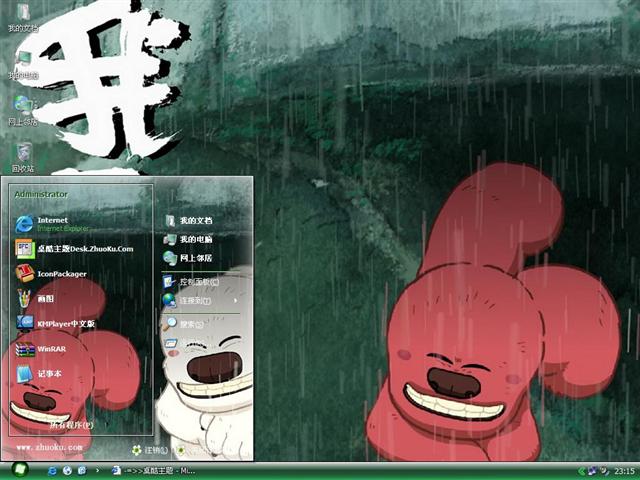
Task: Open WinRAR from the Start menu
Action: coord(40,349)
